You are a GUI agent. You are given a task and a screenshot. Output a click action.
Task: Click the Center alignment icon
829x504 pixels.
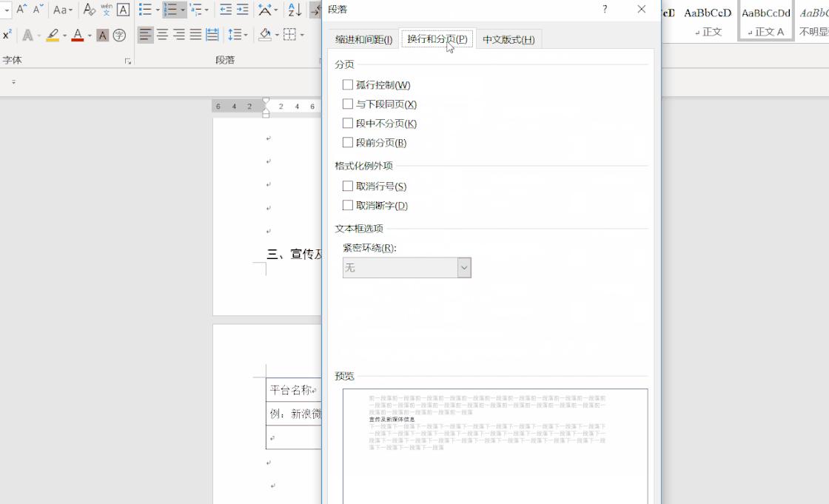tap(161, 33)
